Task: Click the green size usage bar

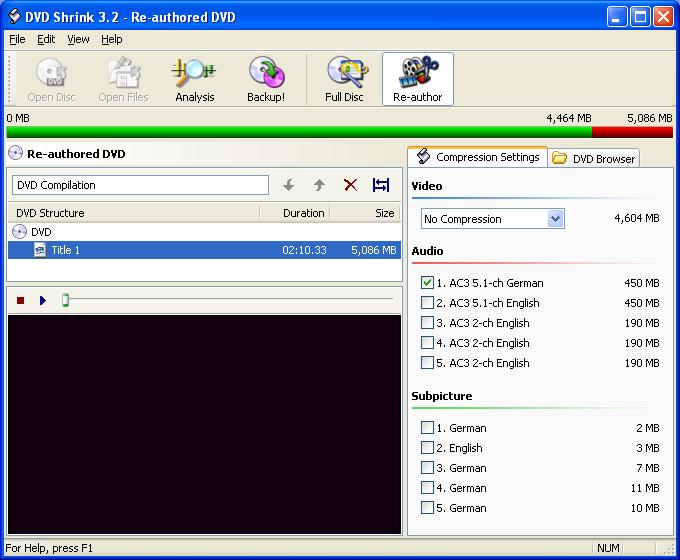Action: coord(299,132)
